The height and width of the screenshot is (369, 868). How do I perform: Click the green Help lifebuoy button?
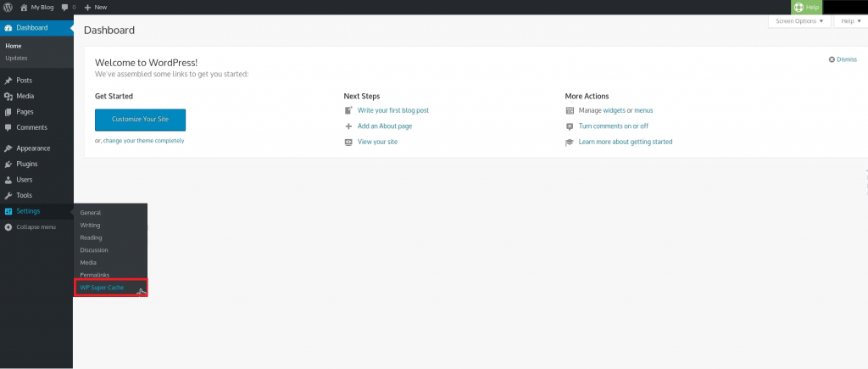pos(807,7)
